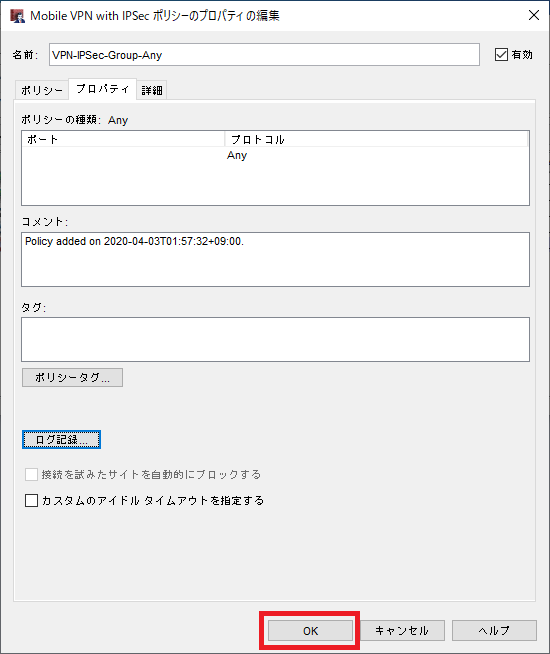Click the application icon in title bar
550x654 pixels.
tap(17, 16)
